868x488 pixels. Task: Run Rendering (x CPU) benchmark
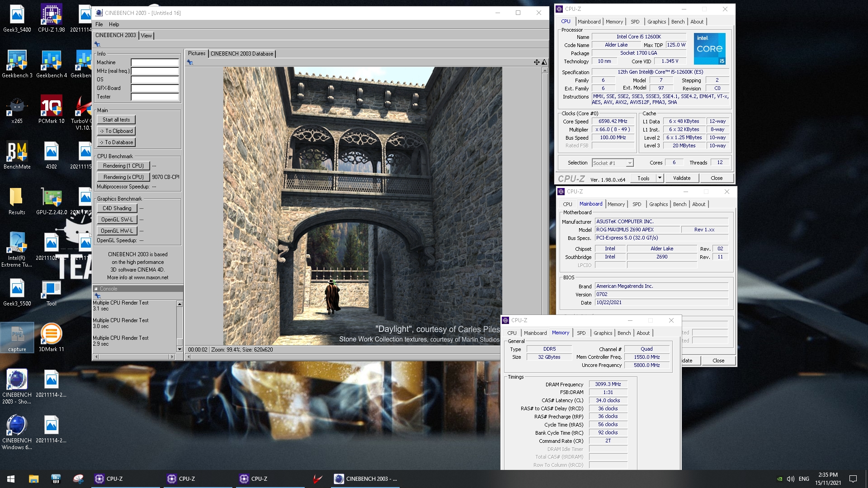point(123,177)
